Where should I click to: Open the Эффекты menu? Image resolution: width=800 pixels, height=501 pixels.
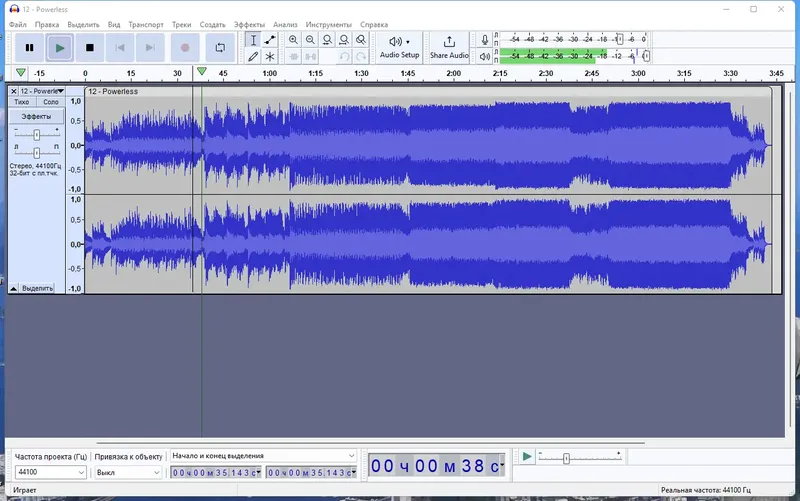click(249, 24)
